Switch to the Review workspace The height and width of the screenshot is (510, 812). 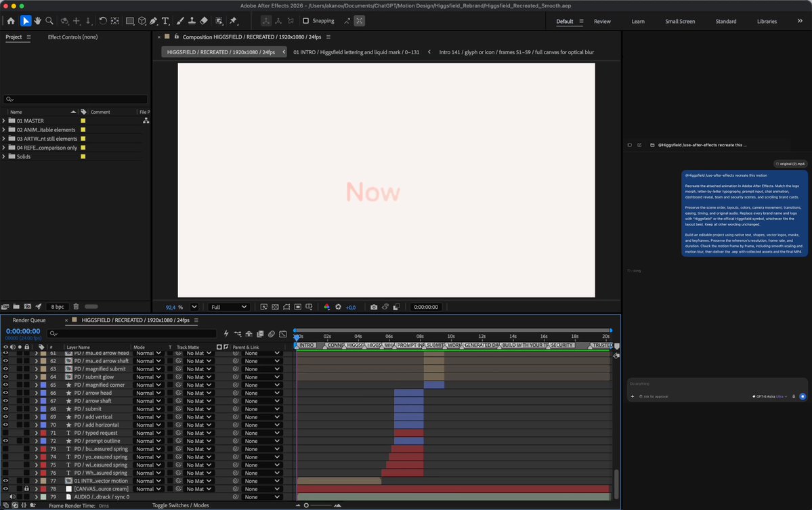pos(602,21)
